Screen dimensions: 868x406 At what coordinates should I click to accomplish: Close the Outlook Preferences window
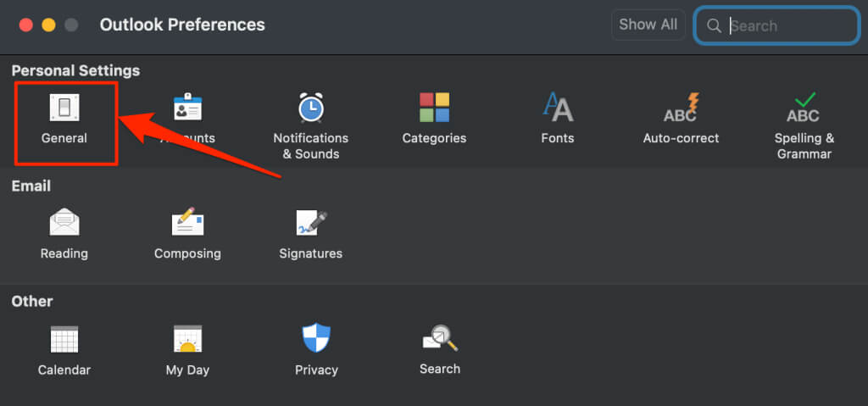pyautogui.click(x=26, y=25)
